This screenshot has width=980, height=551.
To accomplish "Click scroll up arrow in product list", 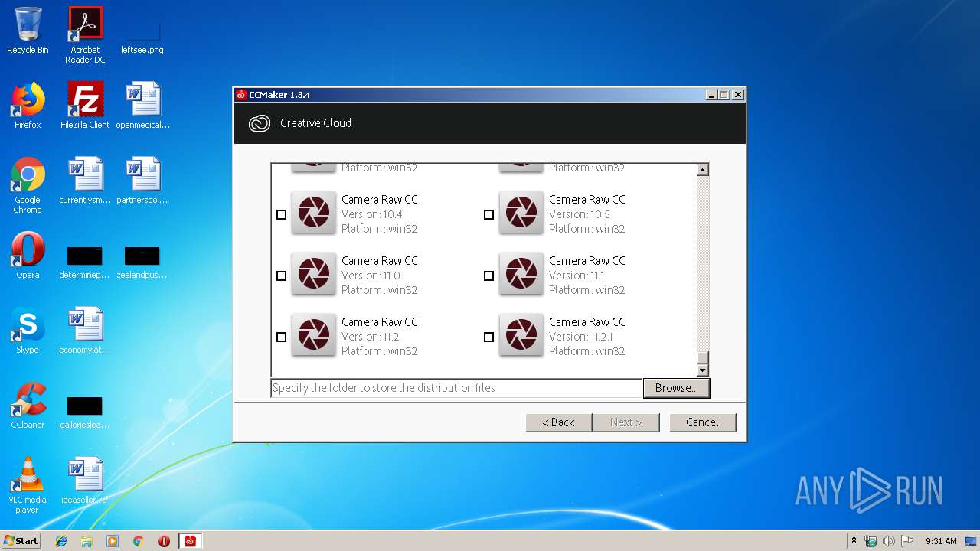I will tap(703, 170).
